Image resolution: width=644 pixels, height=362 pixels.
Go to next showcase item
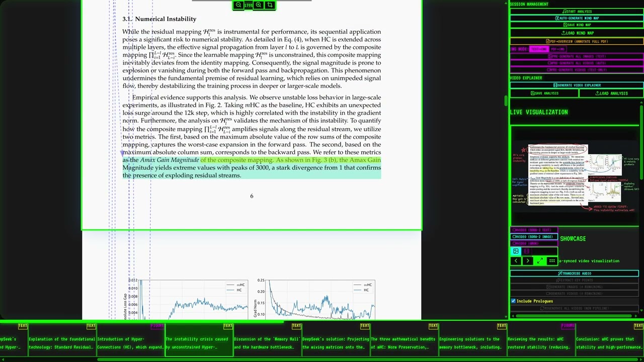coord(527,261)
